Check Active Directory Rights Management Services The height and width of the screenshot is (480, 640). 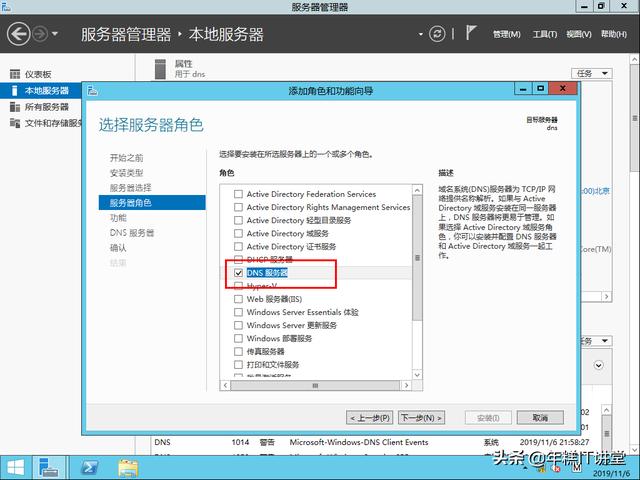pyautogui.click(x=238, y=207)
